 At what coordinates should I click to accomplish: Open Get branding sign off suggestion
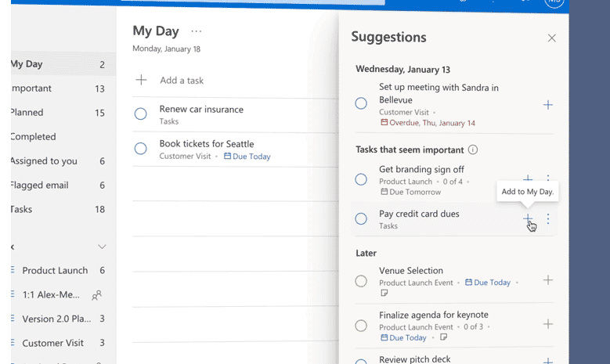pos(453,180)
